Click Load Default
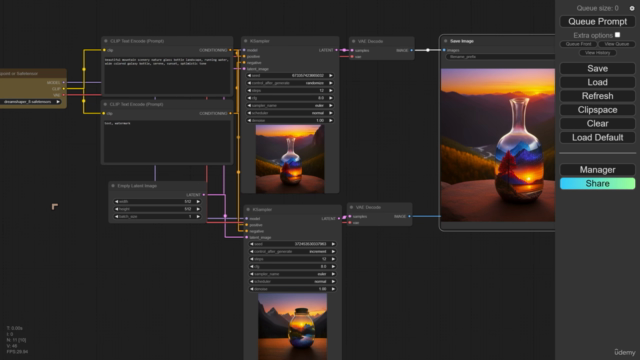640x360 pixels. click(x=597, y=138)
